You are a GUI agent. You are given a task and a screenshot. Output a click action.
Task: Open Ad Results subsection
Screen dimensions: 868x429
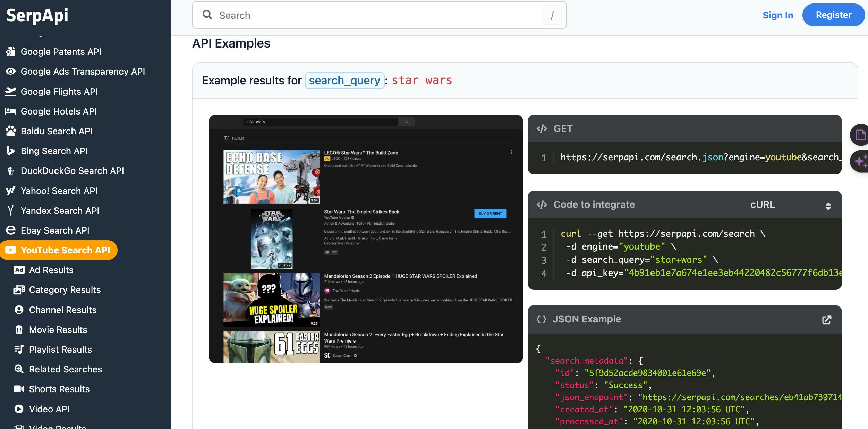(x=51, y=270)
